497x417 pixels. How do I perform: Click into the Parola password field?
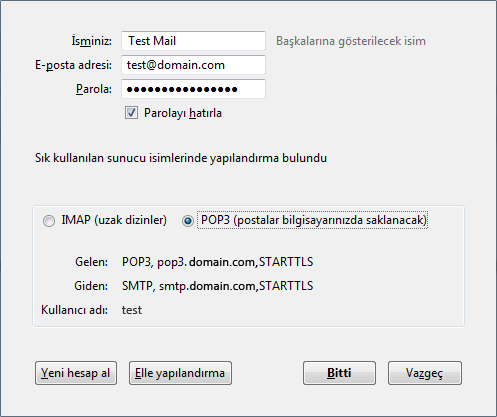point(193,89)
